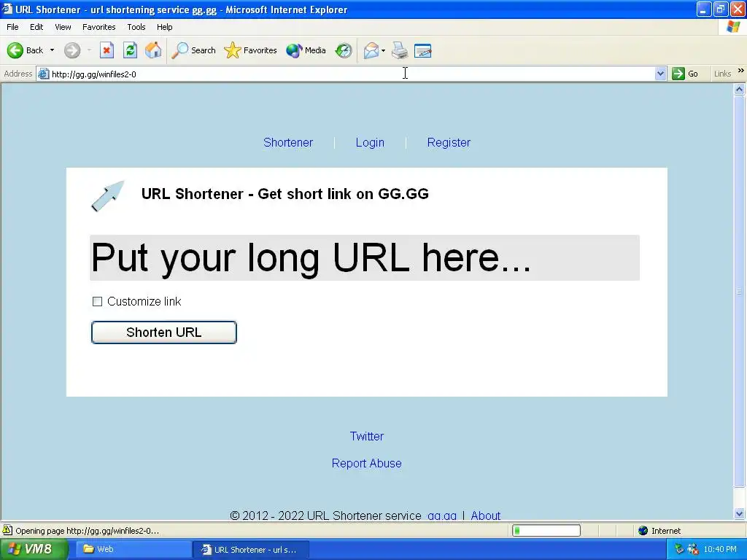
Task: Click the greyed Forward arrow button
Action: pyautogui.click(x=72, y=50)
